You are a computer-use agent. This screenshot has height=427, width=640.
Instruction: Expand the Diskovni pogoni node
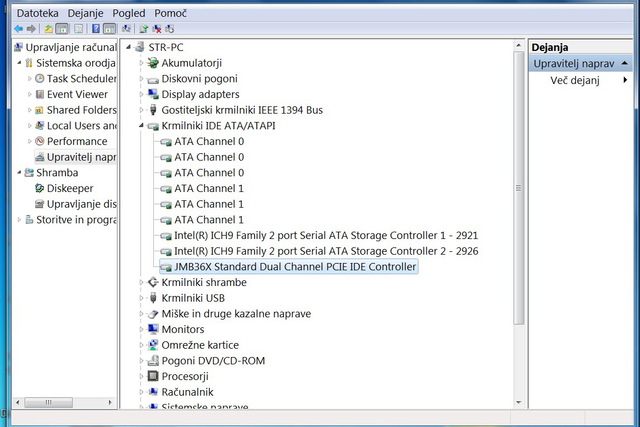[141, 79]
